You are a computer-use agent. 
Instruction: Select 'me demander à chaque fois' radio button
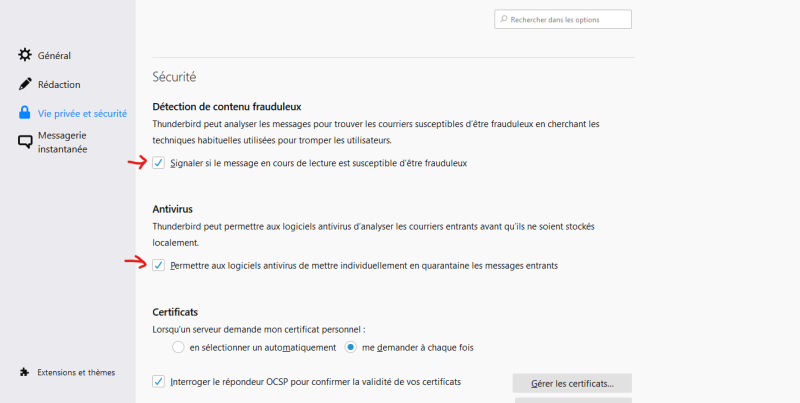point(351,347)
